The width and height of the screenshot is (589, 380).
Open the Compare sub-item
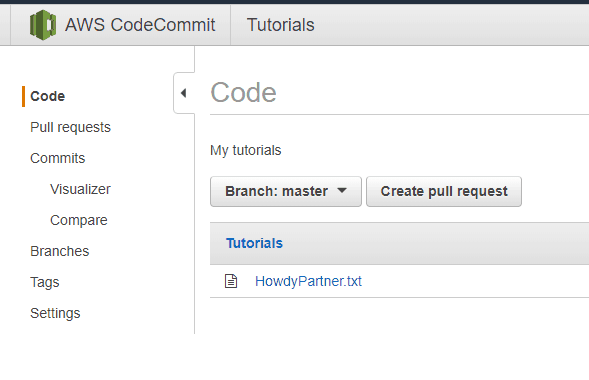[79, 220]
